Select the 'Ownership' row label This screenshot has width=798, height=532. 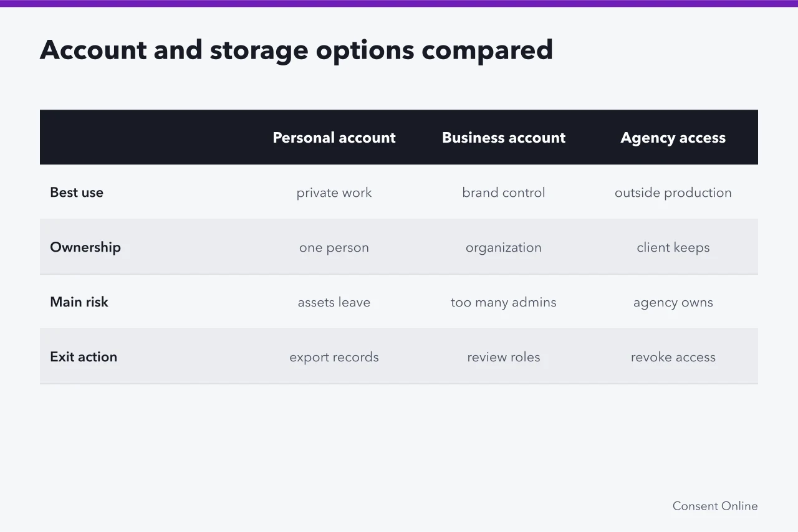coord(85,247)
